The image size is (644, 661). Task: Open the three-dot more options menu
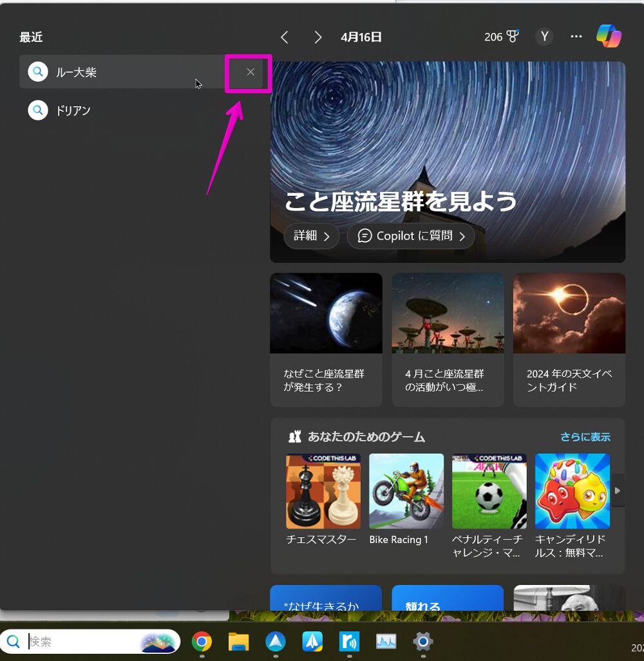576,37
